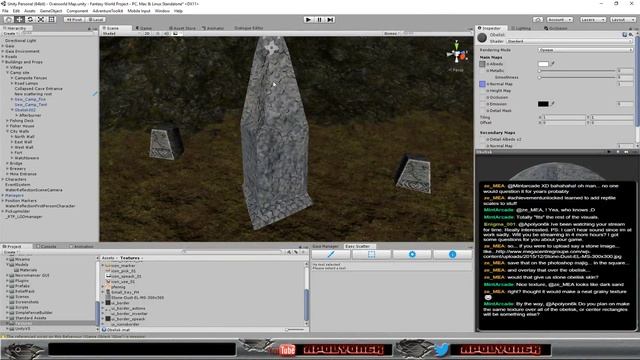Switch to the Game tab

pos(145,28)
